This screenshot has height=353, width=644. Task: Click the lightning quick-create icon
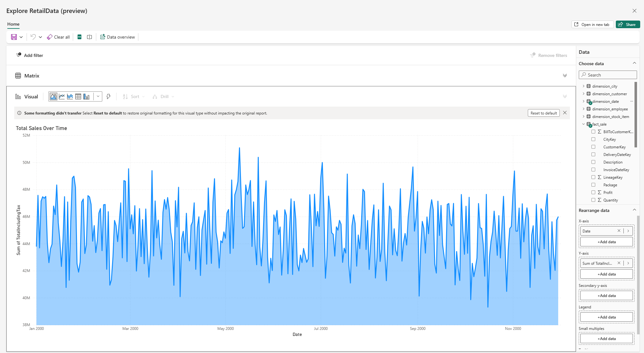(x=109, y=96)
